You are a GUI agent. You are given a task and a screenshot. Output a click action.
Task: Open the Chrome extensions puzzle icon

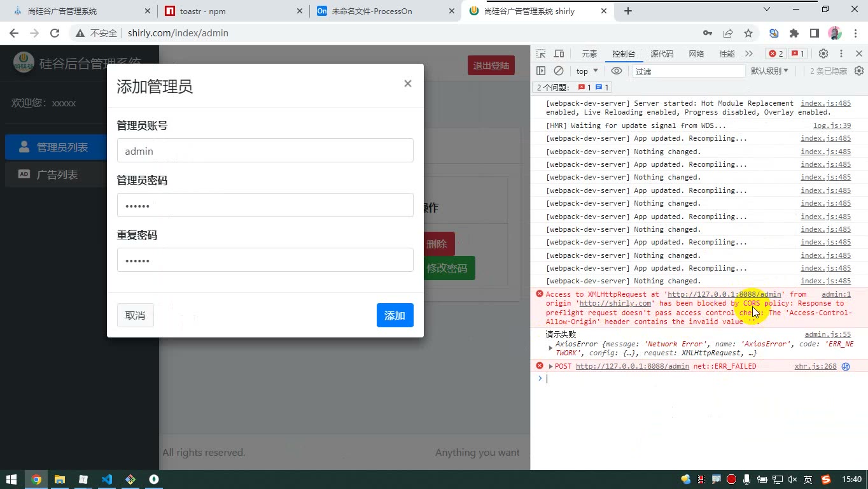(794, 33)
